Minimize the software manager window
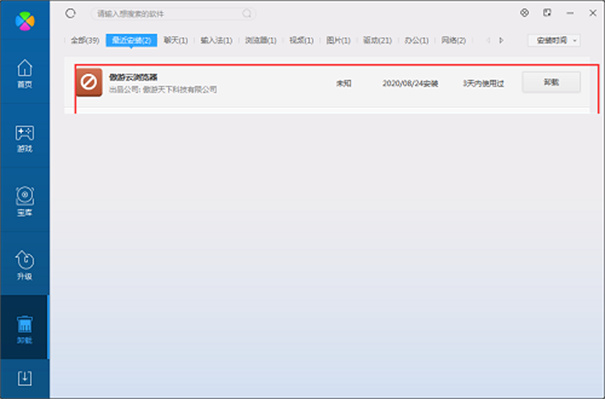This screenshot has width=605, height=399. pos(570,13)
